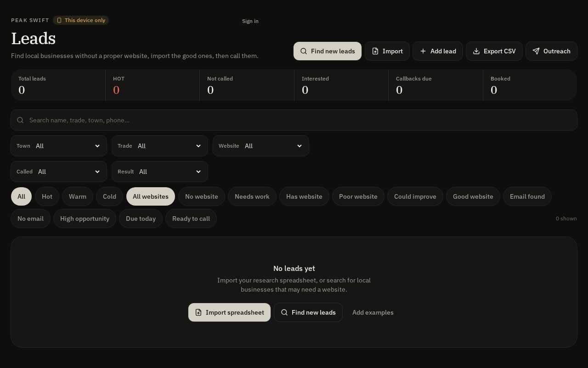
Task: Click the Add lead button
Action: tap(438, 51)
